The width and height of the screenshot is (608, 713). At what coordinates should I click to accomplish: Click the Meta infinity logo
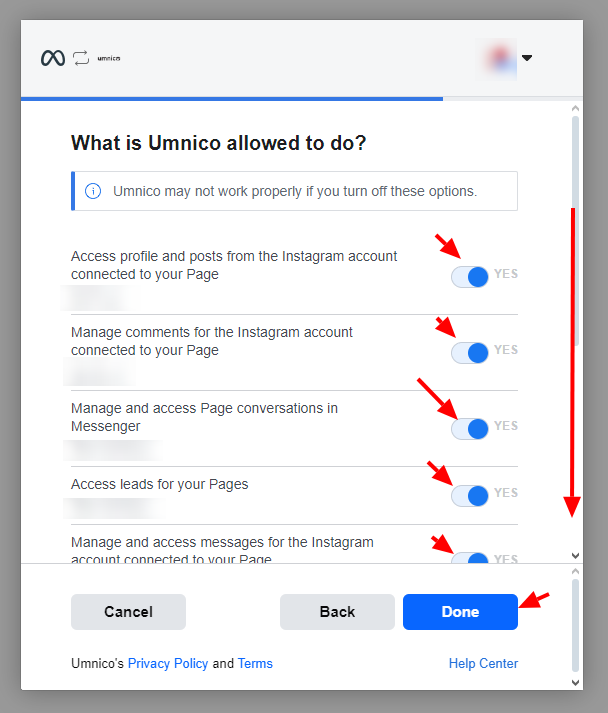pyautogui.click(x=53, y=58)
